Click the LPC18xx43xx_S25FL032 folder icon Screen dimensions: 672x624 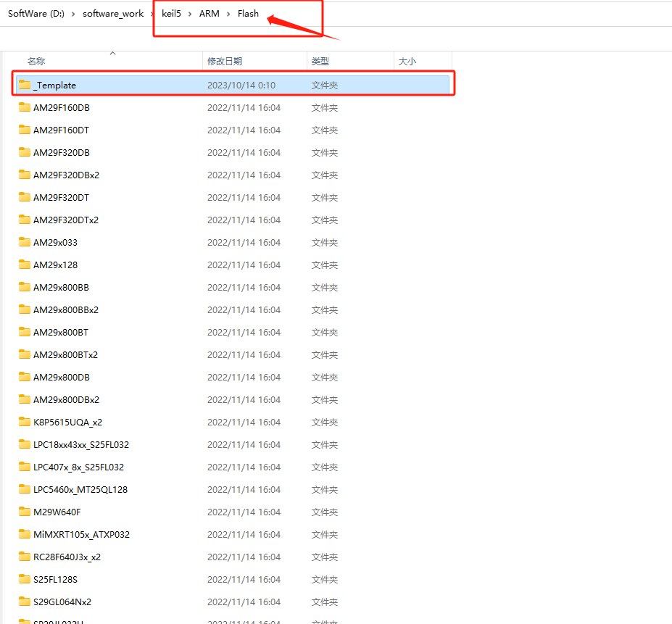point(25,444)
